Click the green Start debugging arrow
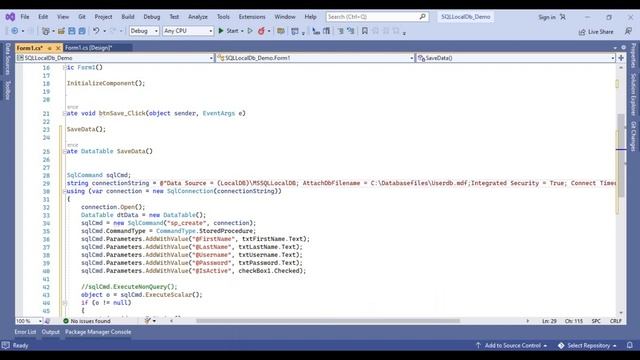Image resolution: width=640 pixels, height=360 pixels. pyautogui.click(x=221, y=31)
